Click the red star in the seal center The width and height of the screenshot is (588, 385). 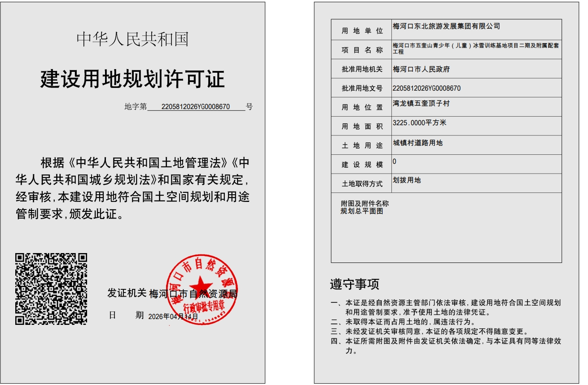coord(202,286)
